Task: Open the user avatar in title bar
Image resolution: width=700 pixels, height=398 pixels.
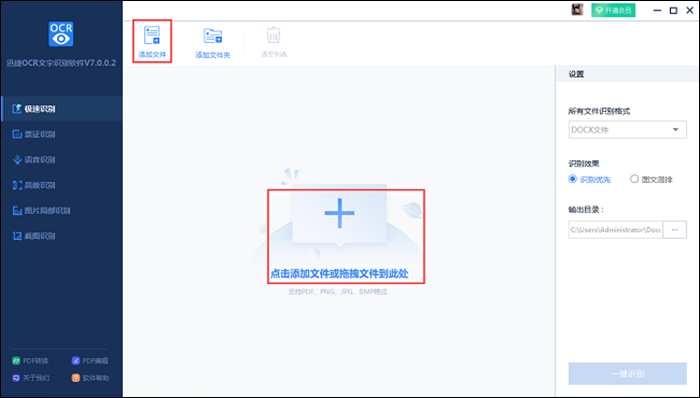Action: coord(577,10)
